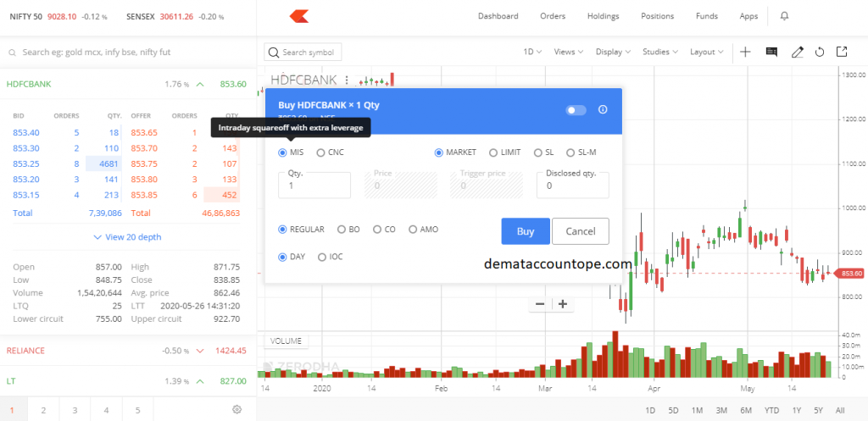
Task: Set chart range to 1M
Action: click(x=697, y=411)
